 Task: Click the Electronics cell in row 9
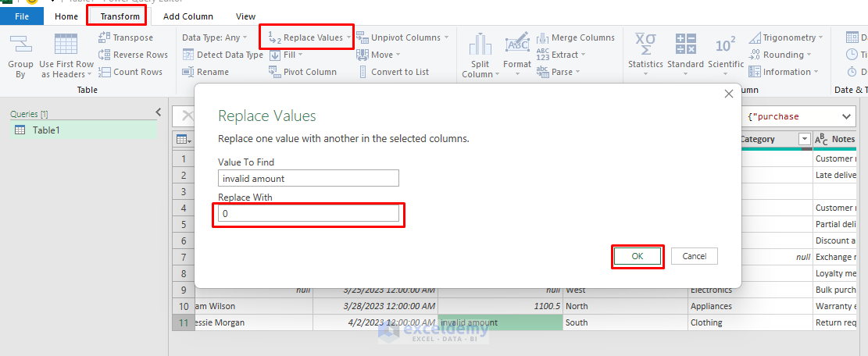point(749,290)
